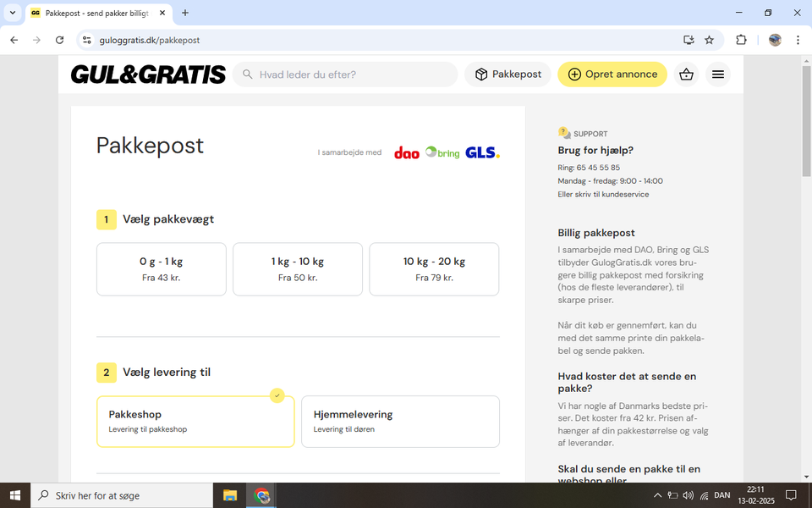This screenshot has height=508, width=812.
Task: Click the battery tray icon
Action: 672,495
